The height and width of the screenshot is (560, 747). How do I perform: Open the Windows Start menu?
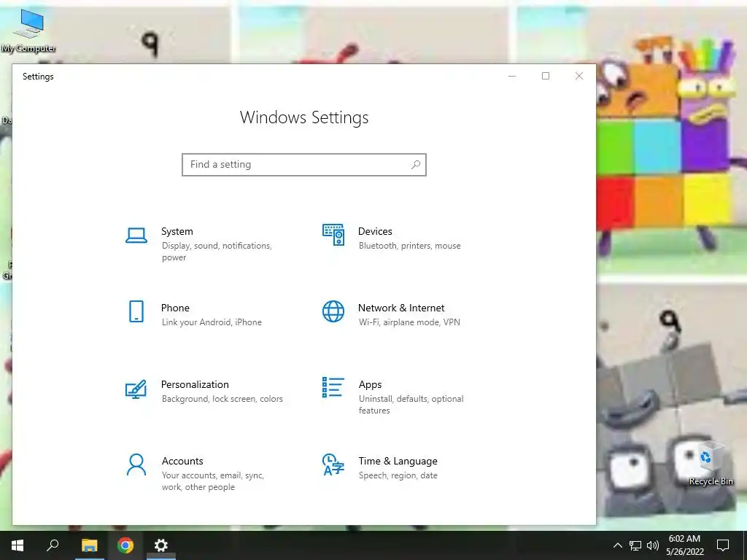(x=18, y=545)
